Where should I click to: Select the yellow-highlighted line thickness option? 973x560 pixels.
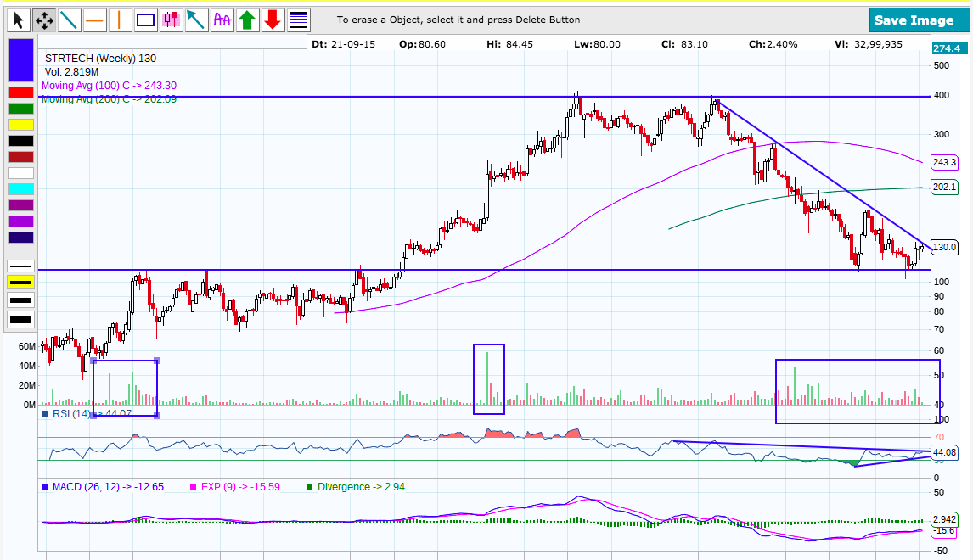tap(21, 283)
